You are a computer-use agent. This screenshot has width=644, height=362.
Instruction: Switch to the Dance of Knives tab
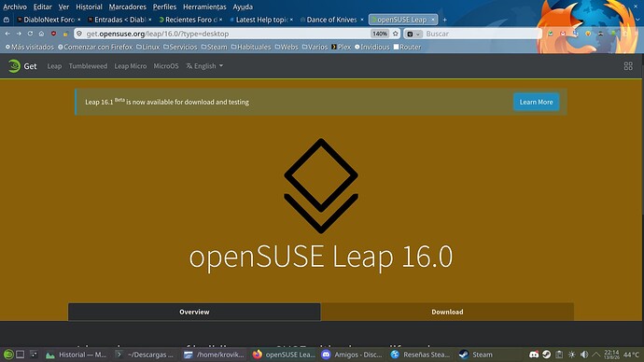tap(331, 20)
